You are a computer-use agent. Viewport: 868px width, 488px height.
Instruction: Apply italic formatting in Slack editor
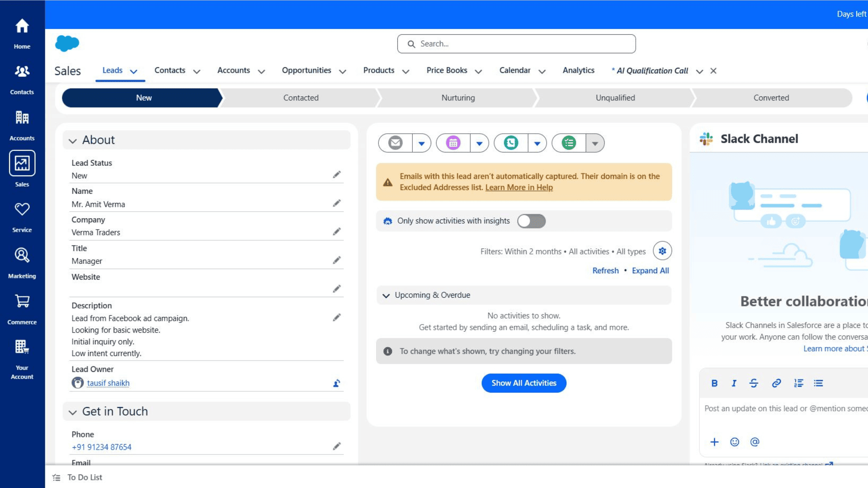tap(734, 383)
